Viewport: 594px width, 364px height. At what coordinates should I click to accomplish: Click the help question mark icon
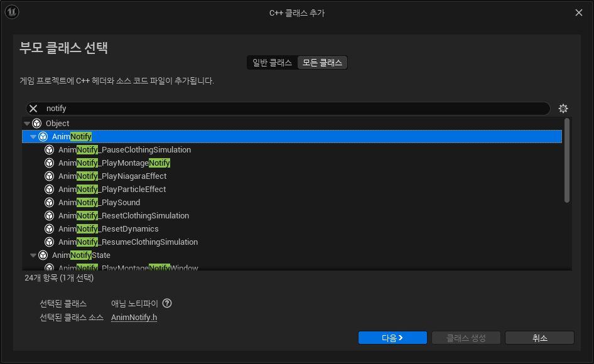167,304
